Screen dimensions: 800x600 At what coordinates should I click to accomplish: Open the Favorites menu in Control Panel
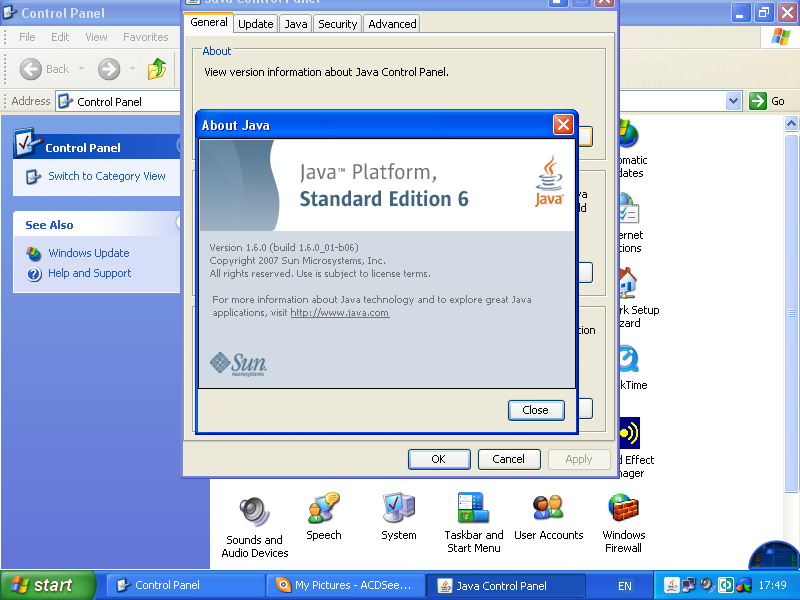point(145,37)
